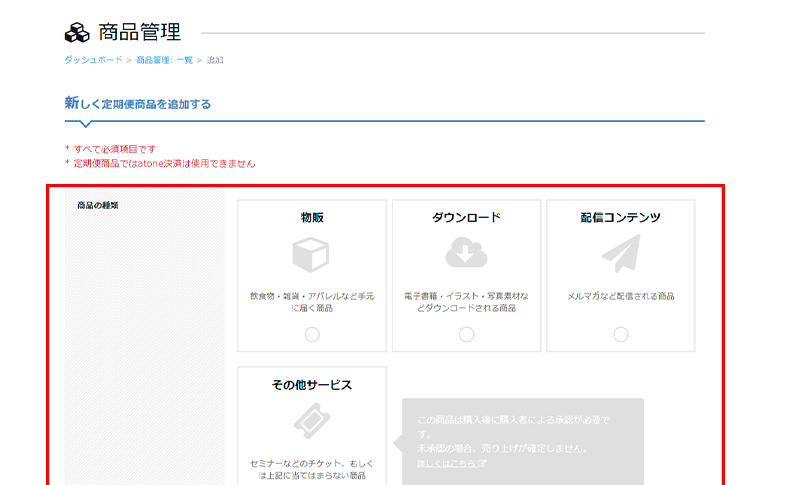The image size is (800, 485).
Task: Click the ダウンロード cloud arrow icon
Action: pyautogui.click(x=466, y=255)
